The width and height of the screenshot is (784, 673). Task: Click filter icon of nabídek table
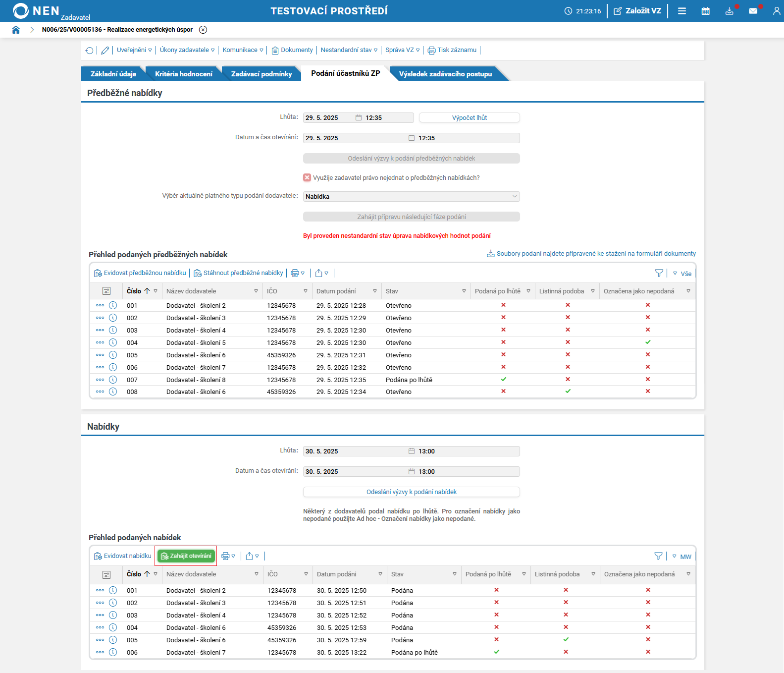point(658,556)
